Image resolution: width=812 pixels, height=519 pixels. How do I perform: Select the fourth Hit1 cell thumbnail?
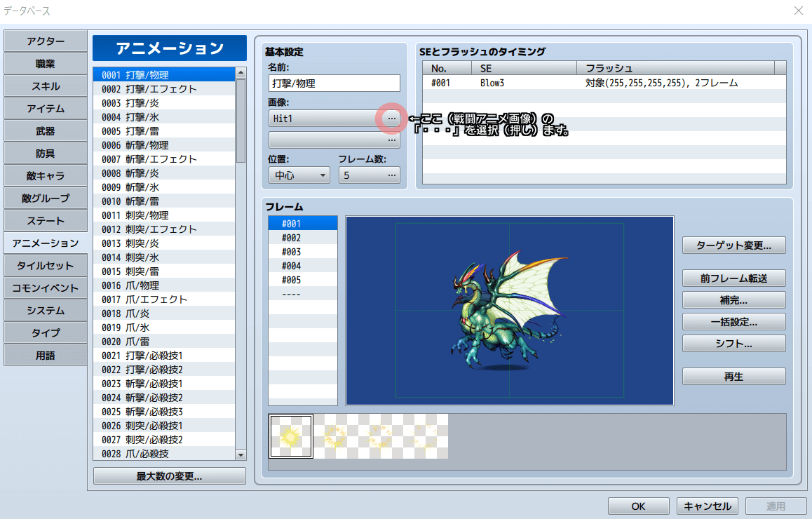(426, 436)
